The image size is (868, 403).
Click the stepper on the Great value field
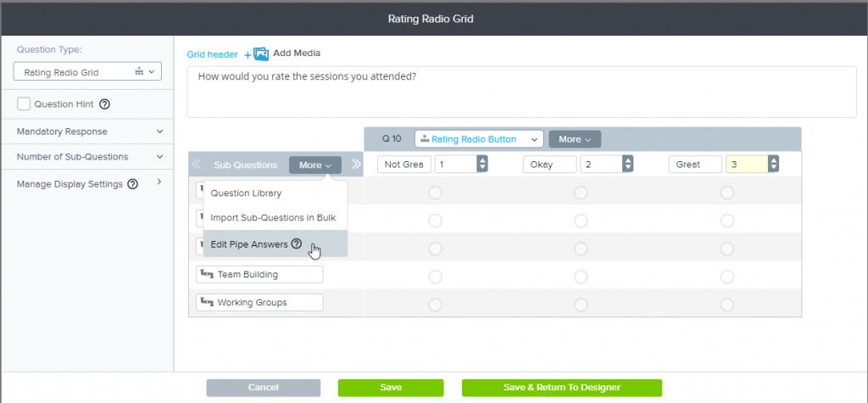point(772,165)
